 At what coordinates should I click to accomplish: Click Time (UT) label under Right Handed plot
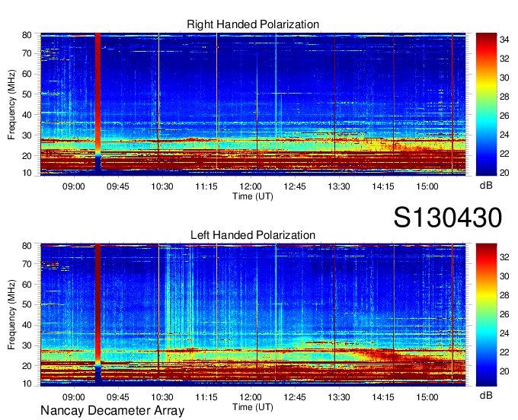[253, 196]
